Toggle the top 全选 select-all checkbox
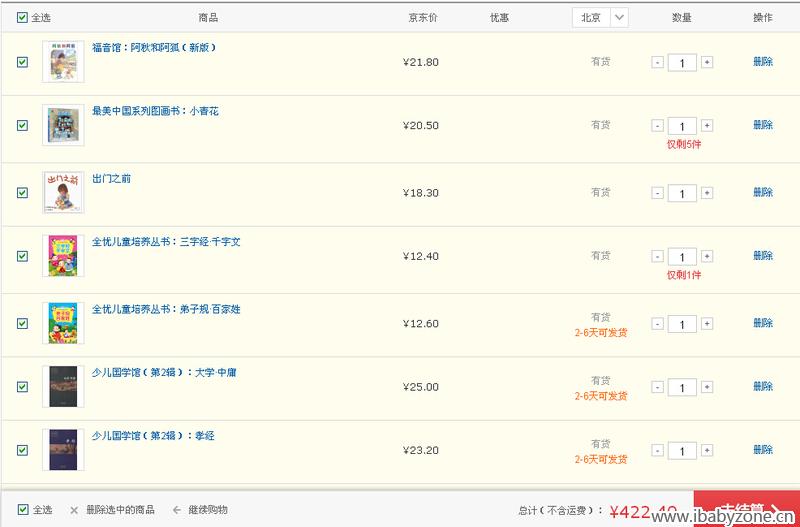 [22, 17]
